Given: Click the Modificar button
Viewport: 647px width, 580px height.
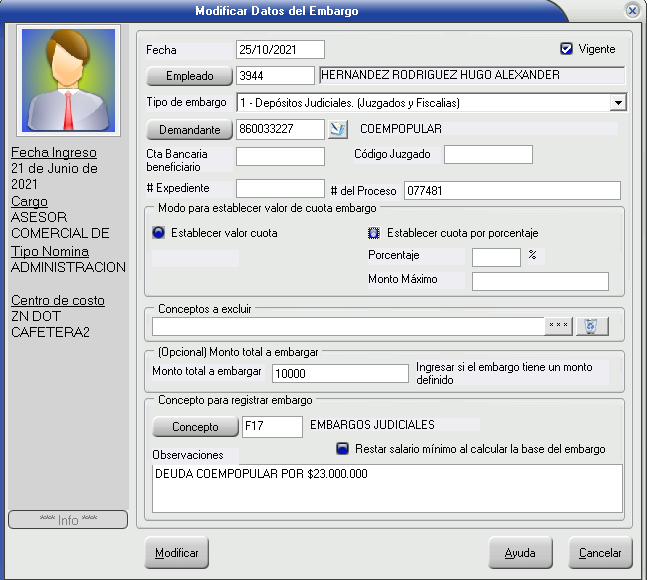Looking at the screenshot, I should coord(177,552).
